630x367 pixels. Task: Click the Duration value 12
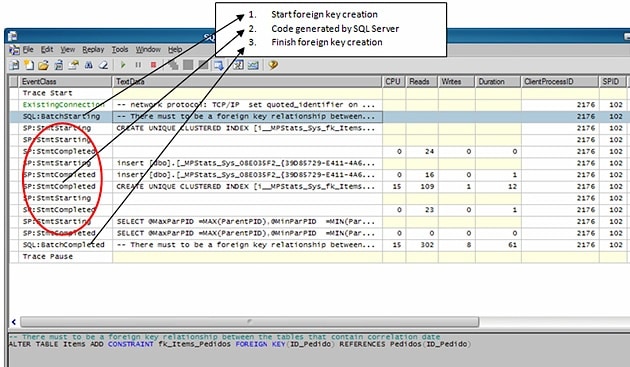point(512,187)
